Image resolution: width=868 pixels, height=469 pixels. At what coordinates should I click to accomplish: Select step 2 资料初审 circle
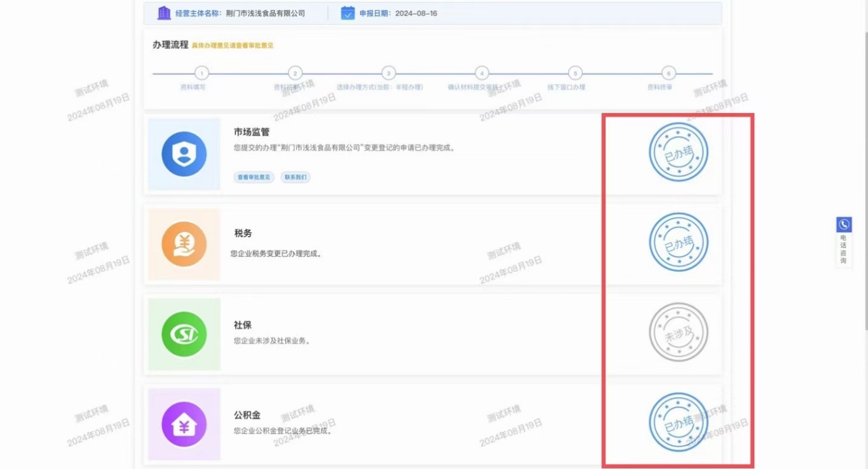(x=295, y=73)
